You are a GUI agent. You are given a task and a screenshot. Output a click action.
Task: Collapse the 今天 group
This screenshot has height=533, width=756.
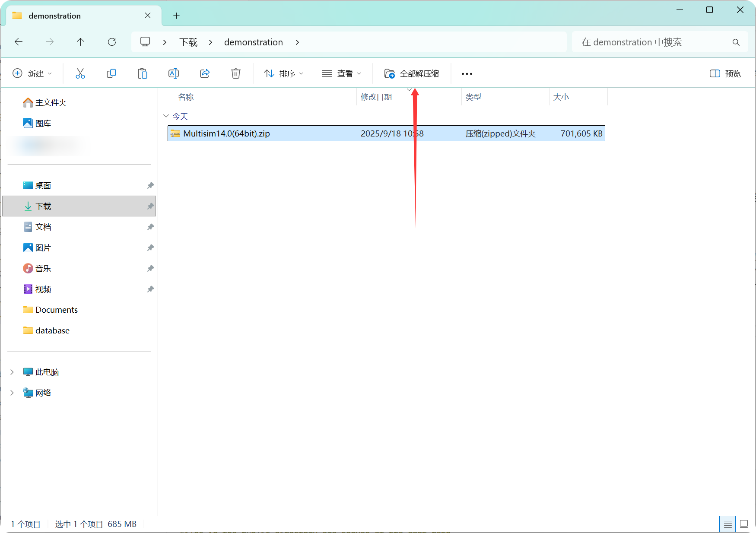pos(166,116)
